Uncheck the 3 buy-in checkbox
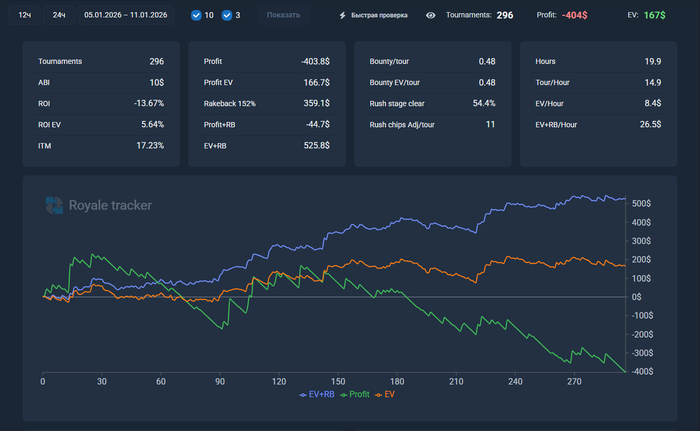The height and width of the screenshot is (431, 700). pos(227,15)
